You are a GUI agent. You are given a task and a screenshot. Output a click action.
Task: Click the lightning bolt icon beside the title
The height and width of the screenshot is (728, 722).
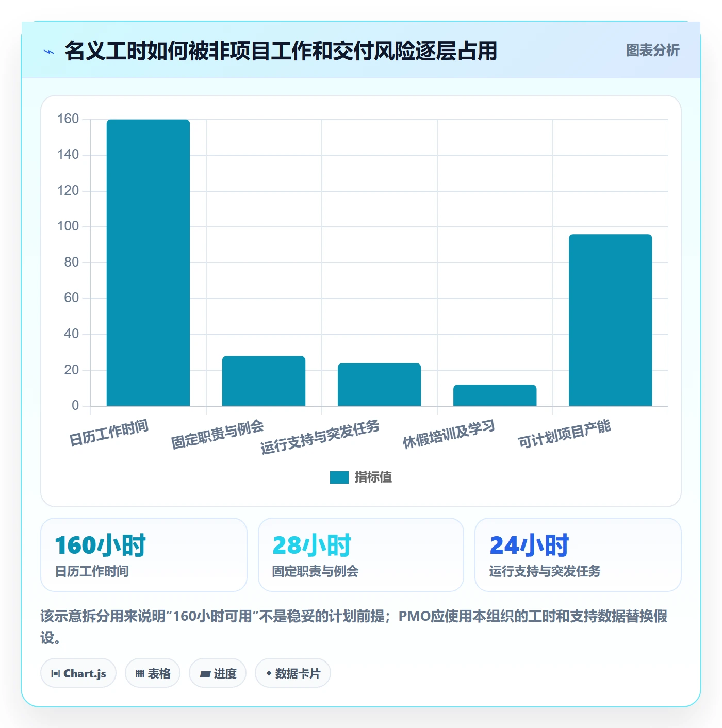[49, 52]
